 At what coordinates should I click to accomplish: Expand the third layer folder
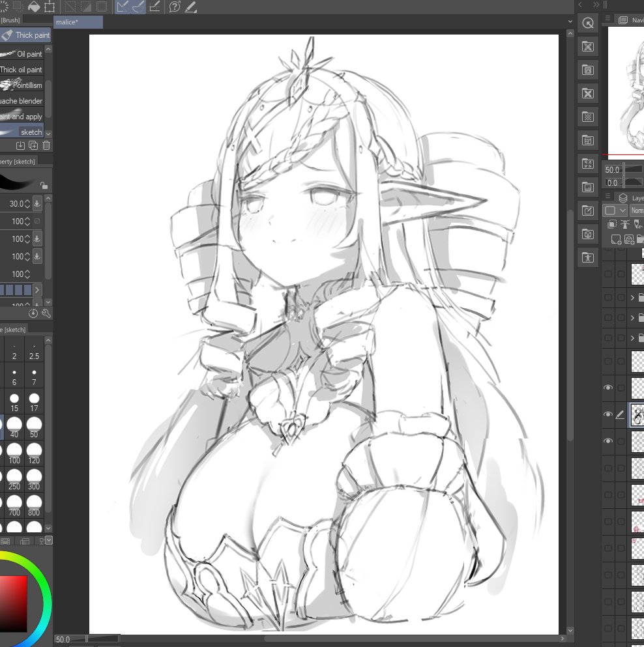point(632,338)
